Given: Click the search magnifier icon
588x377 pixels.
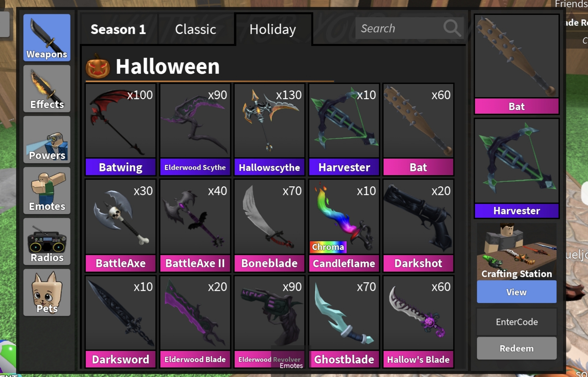Looking at the screenshot, I should 452,28.
